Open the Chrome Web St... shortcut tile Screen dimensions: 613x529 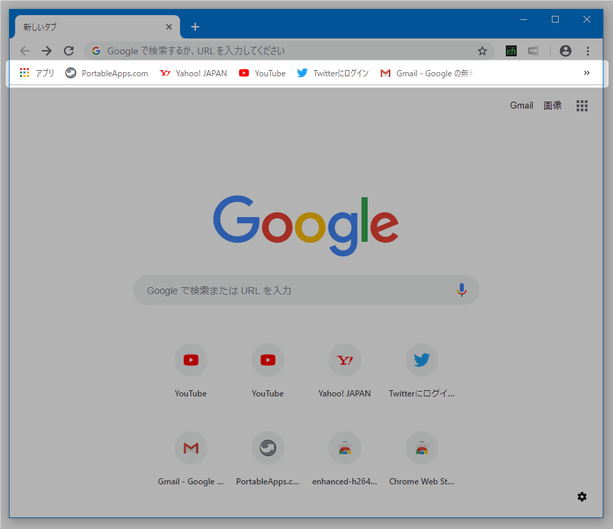click(x=421, y=459)
